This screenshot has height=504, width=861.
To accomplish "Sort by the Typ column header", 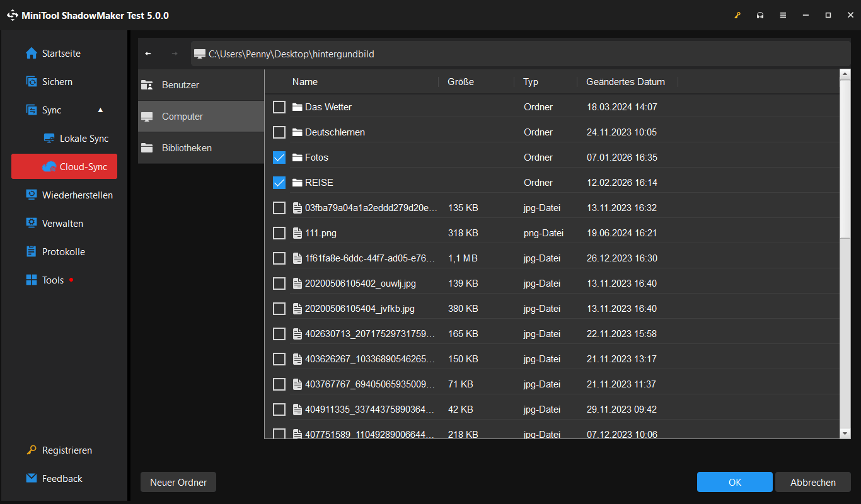I will [531, 82].
